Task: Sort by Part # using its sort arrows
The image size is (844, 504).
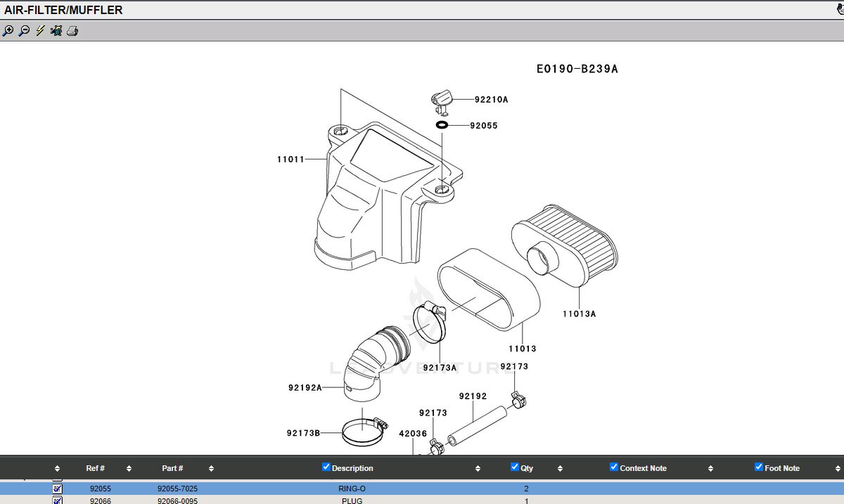Action: point(211,469)
